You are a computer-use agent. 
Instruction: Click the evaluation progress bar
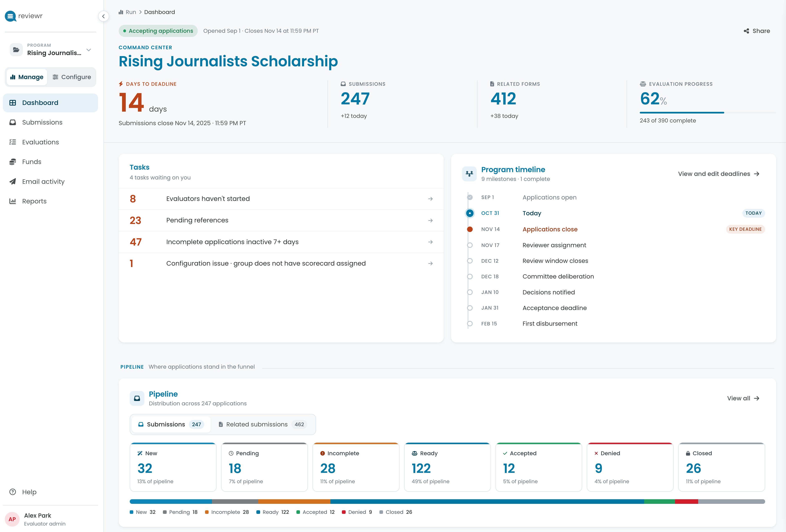(x=708, y=113)
